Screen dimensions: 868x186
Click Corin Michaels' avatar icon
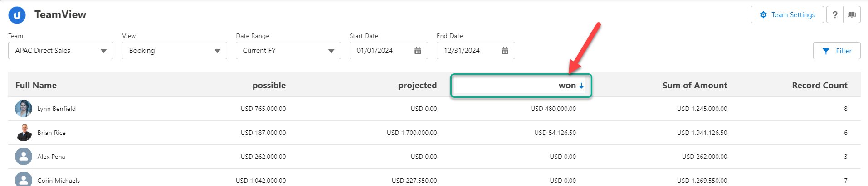pyautogui.click(x=24, y=179)
